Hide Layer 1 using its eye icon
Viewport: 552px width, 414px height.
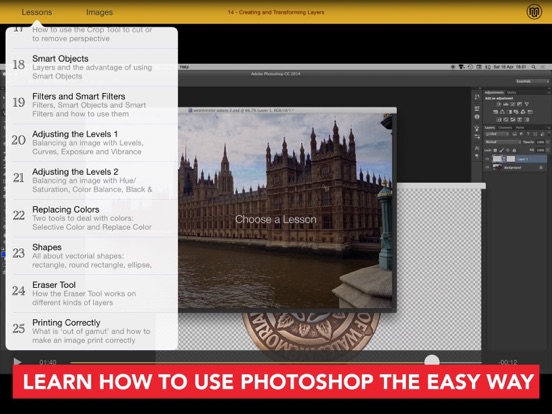[488, 159]
